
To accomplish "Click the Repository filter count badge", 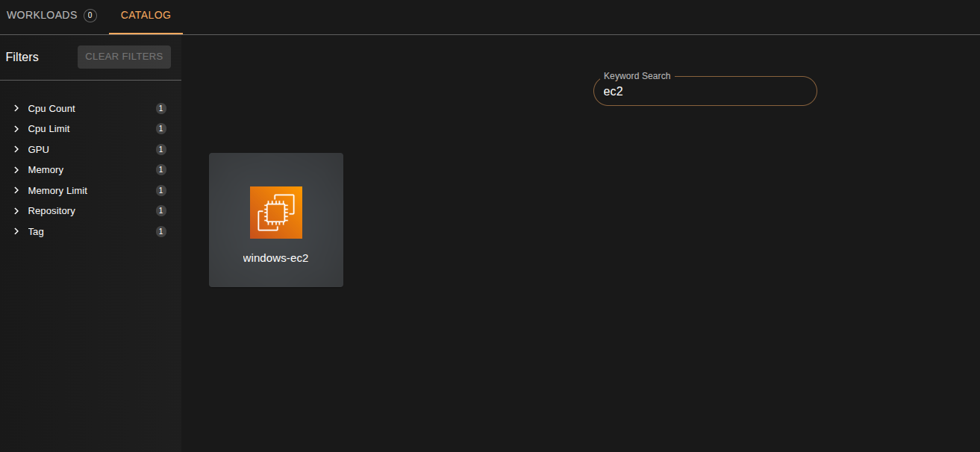I will click(x=160, y=210).
